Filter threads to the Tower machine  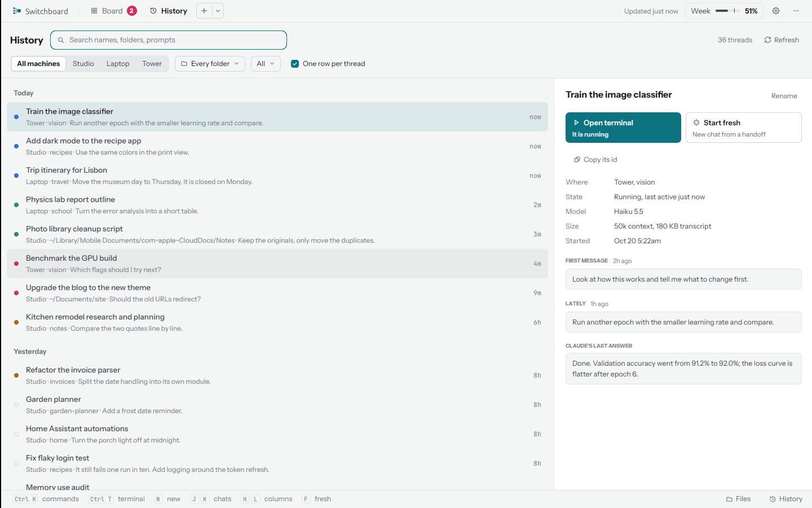152,64
